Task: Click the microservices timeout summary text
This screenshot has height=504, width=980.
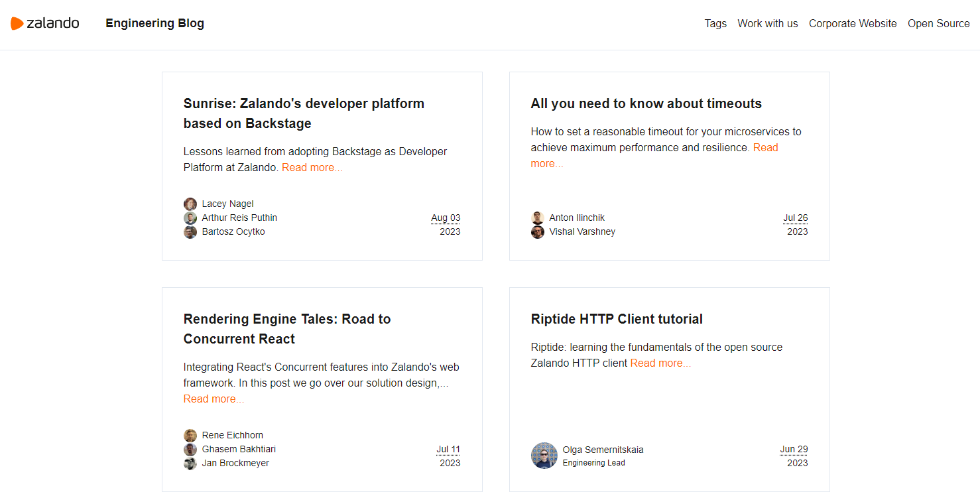Action: (666, 139)
